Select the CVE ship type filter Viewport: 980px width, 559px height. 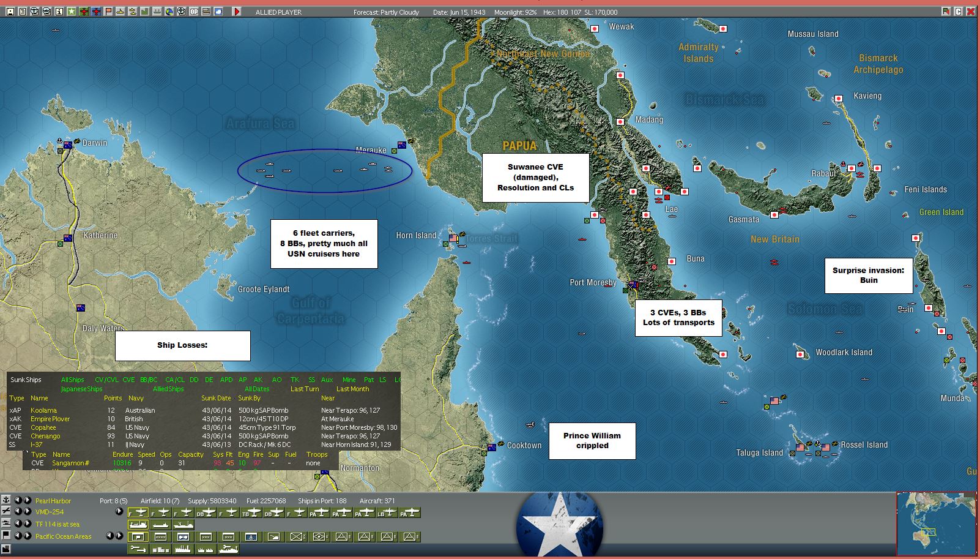(128, 380)
